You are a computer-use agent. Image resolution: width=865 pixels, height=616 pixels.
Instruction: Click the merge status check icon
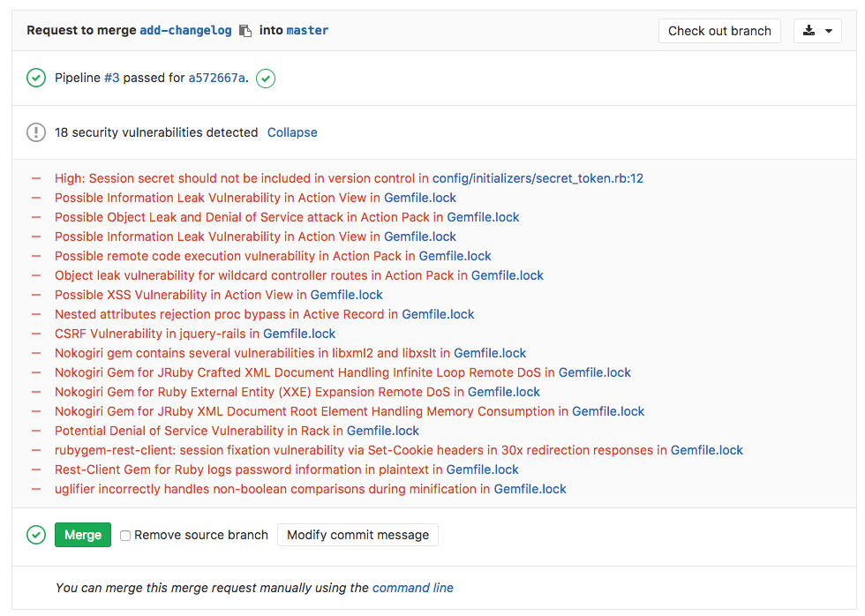(x=36, y=535)
